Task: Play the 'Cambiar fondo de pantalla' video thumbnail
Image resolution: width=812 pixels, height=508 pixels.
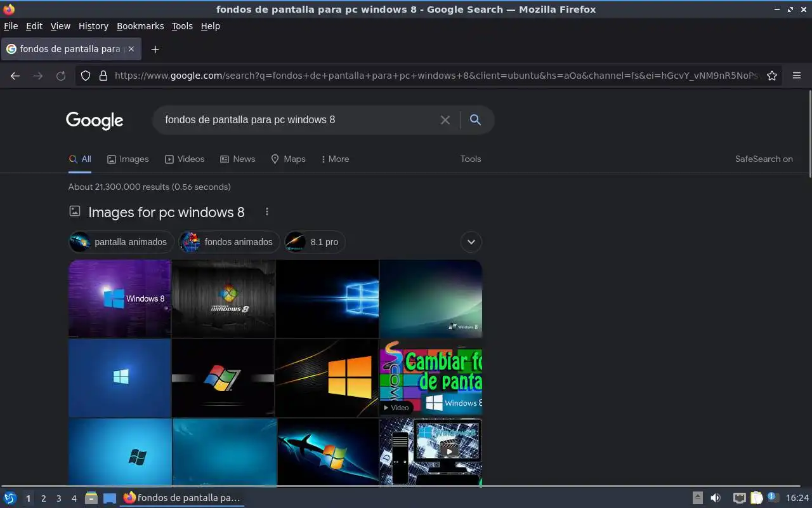Action: (431, 378)
